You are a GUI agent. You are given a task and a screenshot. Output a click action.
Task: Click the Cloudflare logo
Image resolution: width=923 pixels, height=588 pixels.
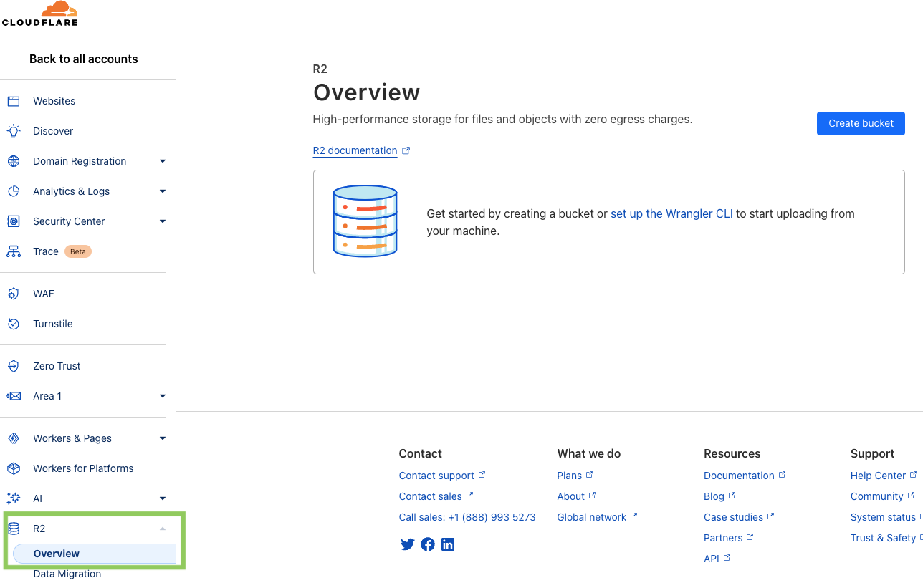point(40,14)
